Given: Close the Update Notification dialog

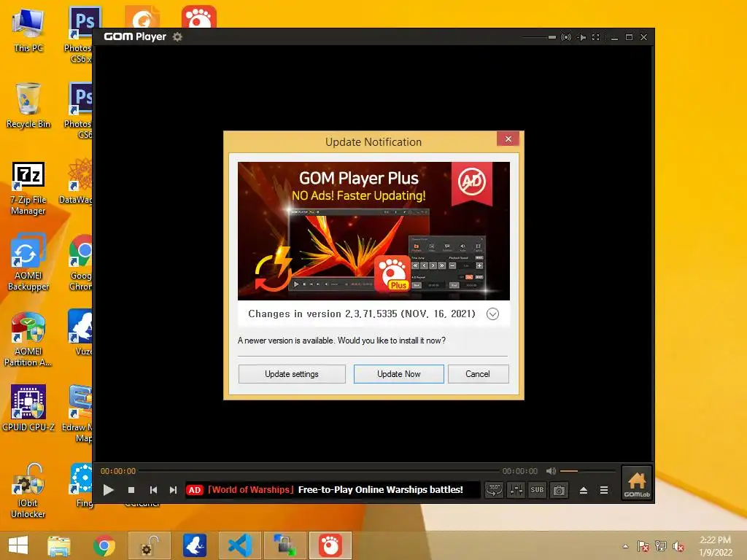Looking at the screenshot, I should (508, 139).
